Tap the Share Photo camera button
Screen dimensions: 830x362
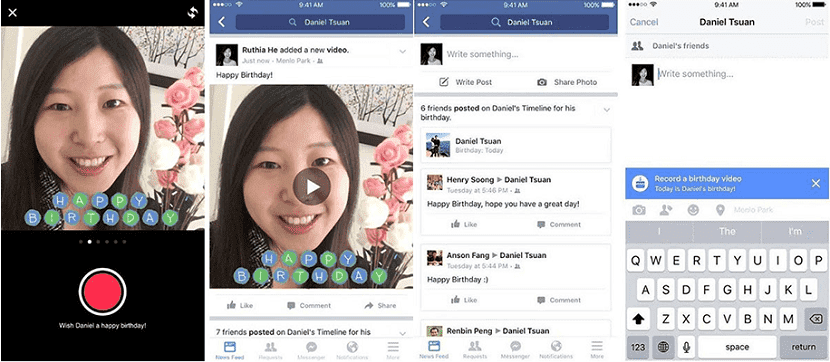(567, 82)
